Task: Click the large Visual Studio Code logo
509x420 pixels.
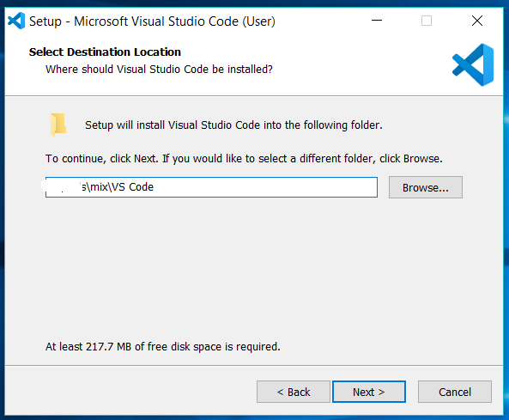Action: click(x=473, y=65)
